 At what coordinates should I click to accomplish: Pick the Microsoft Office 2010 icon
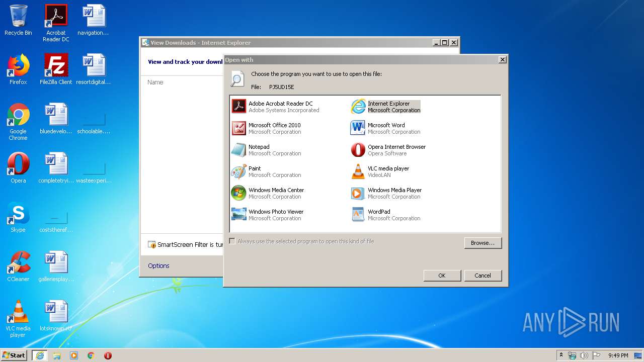[238, 128]
